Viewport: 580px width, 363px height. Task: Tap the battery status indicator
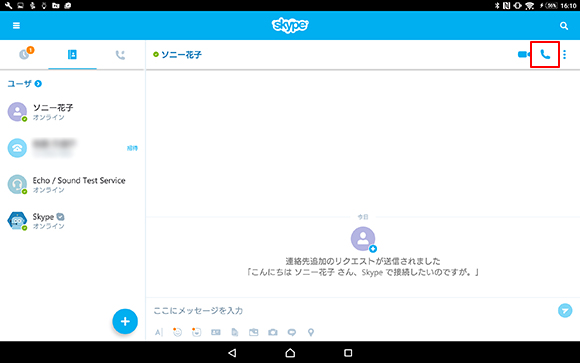pyautogui.click(x=549, y=6)
